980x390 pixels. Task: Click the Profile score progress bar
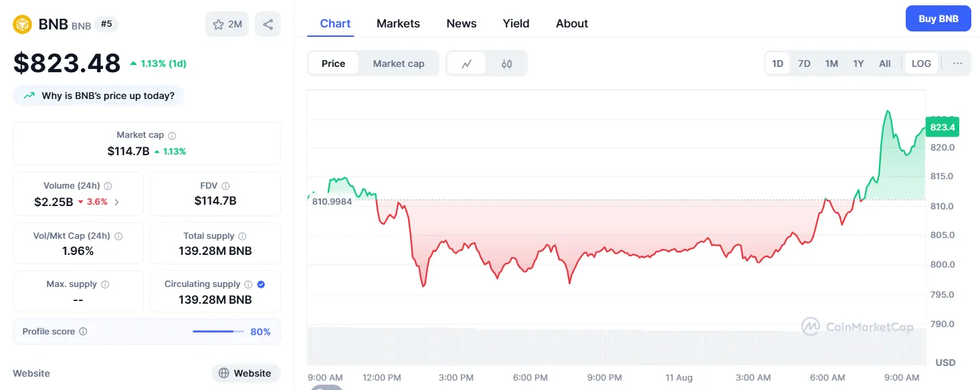[x=218, y=331]
